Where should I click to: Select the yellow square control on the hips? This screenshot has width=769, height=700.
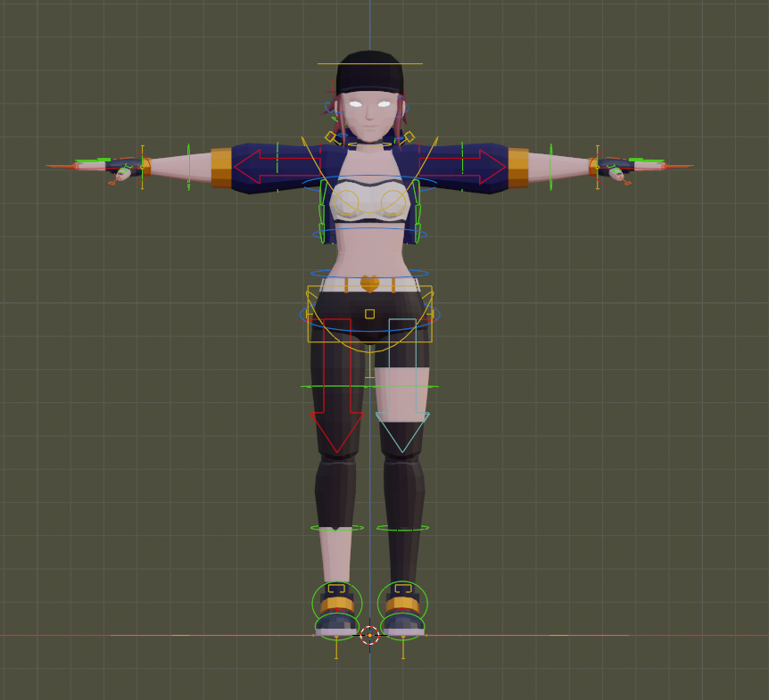click(369, 313)
